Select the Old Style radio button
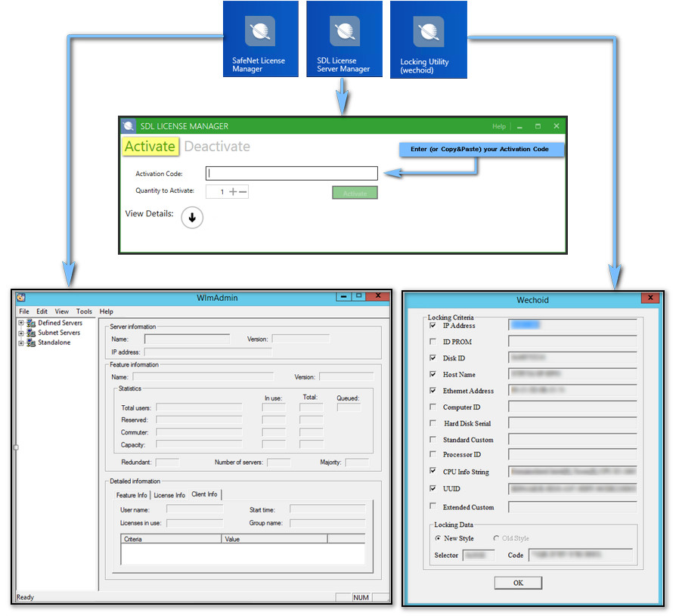 click(496, 538)
